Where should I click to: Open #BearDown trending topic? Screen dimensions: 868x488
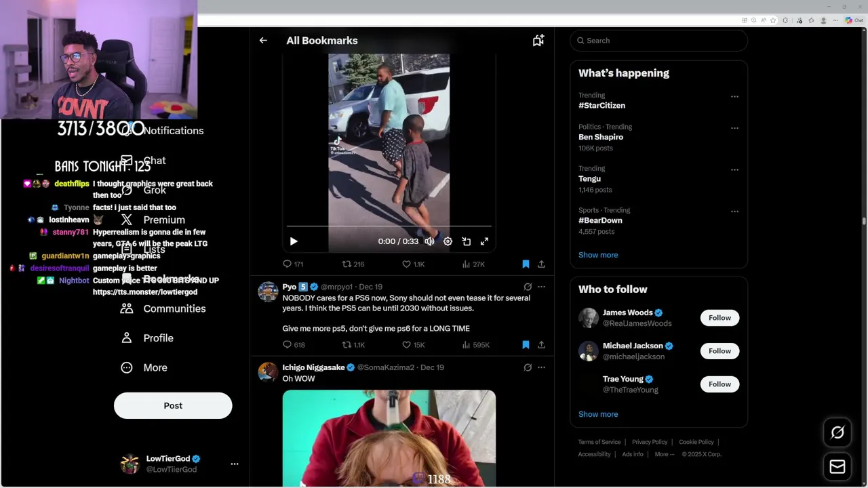pos(600,220)
